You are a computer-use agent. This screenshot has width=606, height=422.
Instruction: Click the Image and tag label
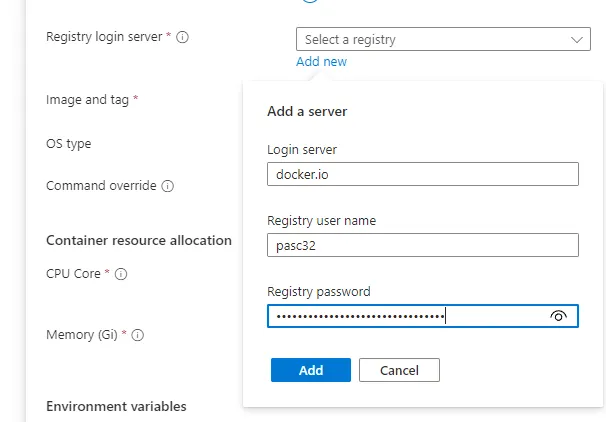tap(88, 100)
